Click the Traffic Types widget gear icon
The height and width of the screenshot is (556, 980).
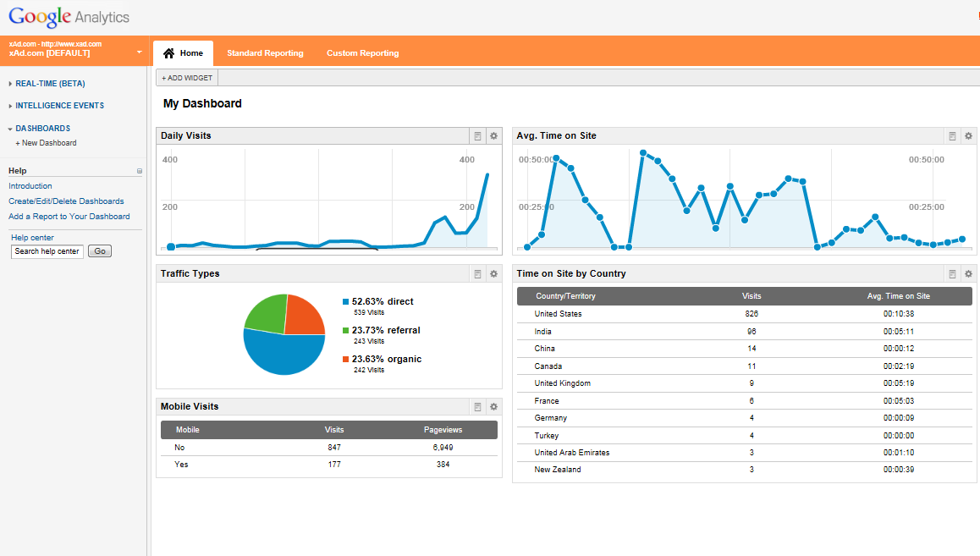pos(494,274)
